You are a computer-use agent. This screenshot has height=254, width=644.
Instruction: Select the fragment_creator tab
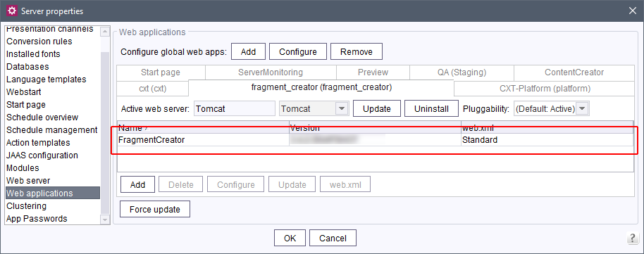click(x=321, y=88)
